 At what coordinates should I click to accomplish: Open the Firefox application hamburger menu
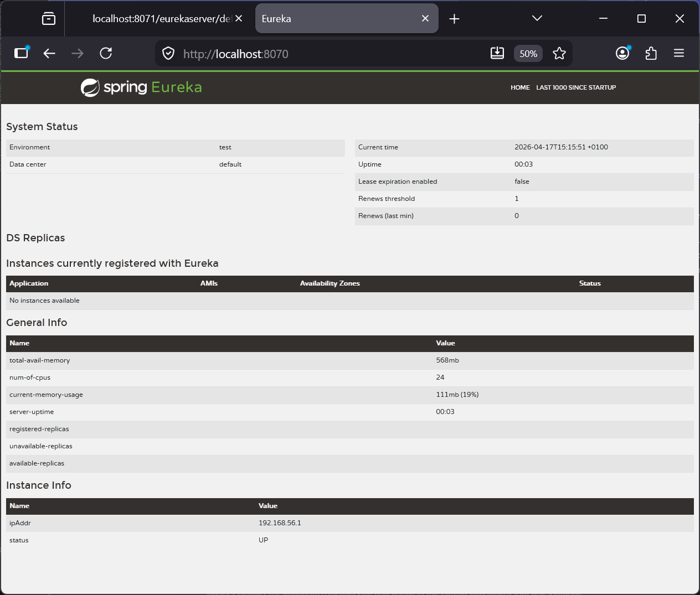[x=679, y=53]
